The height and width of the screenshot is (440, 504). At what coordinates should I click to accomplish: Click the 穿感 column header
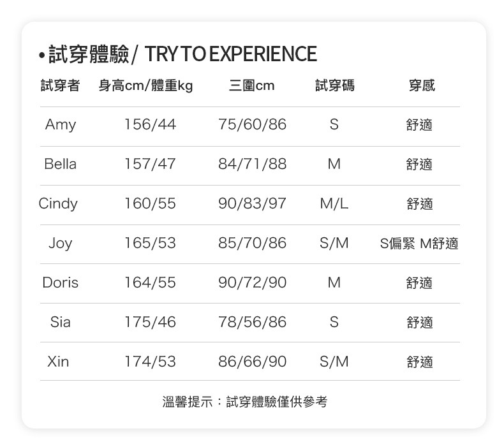[422, 85]
